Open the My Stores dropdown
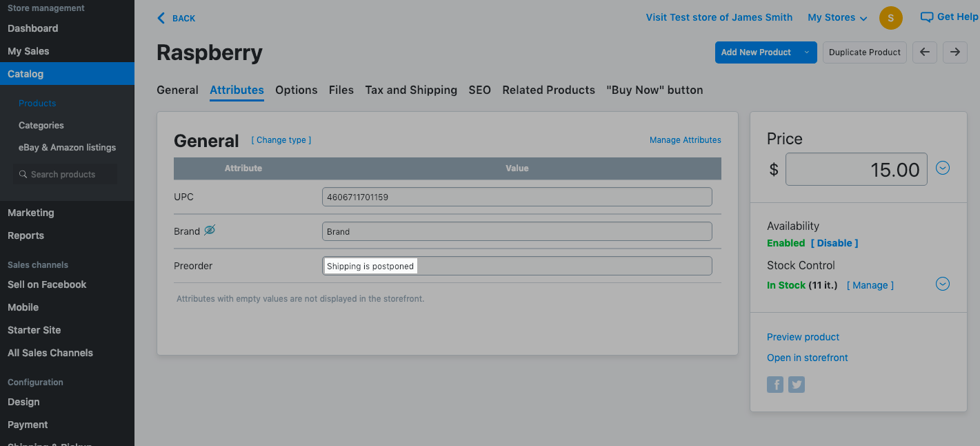Viewport: 980px width, 446px height. (837, 18)
